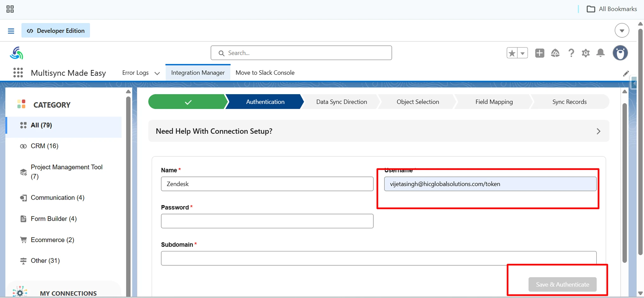This screenshot has width=644, height=298.
Task: Open the browser apps grid icon
Action: (x=10, y=9)
